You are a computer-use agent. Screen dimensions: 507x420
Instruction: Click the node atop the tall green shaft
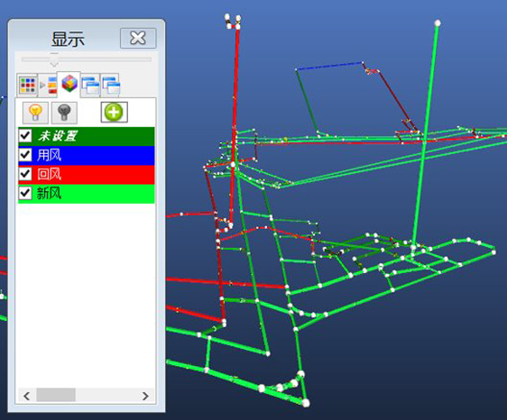point(438,23)
